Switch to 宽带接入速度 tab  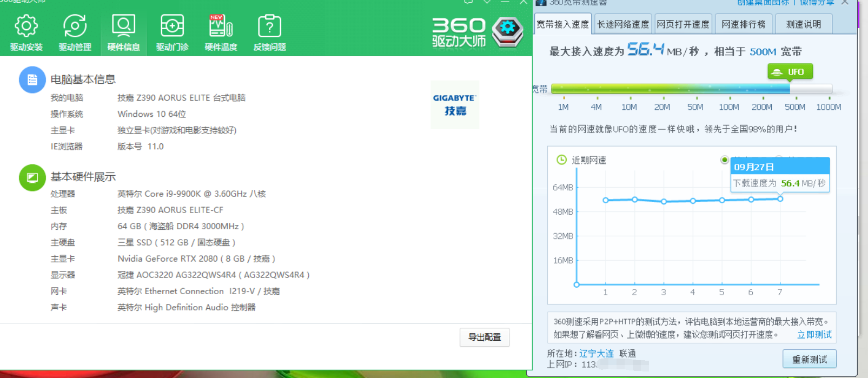(562, 24)
